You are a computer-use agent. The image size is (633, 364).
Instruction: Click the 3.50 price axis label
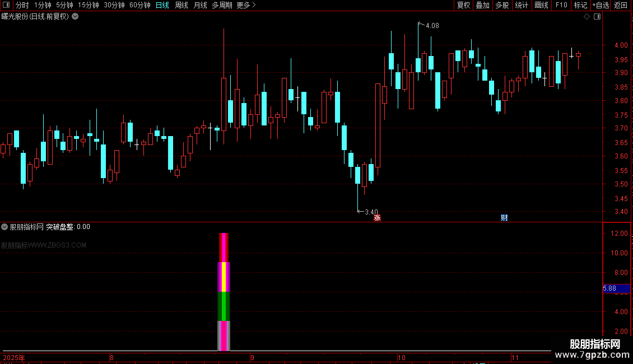621,184
